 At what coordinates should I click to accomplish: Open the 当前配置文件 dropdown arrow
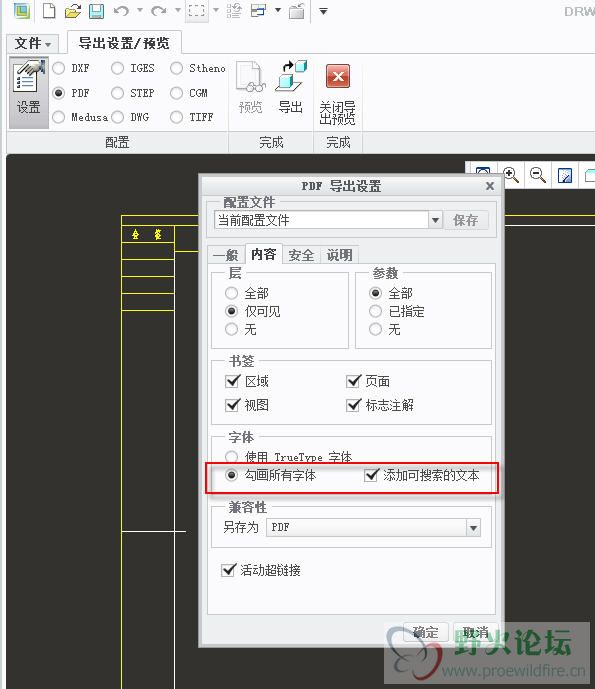pyautogui.click(x=435, y=220)
